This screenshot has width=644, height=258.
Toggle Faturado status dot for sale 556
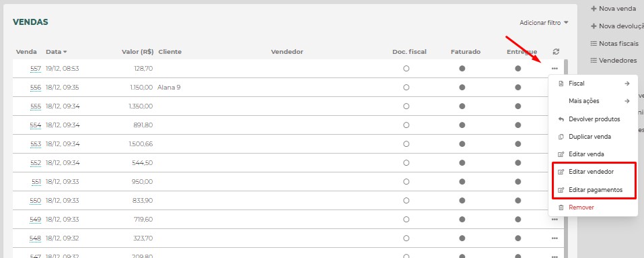tap(462, 88)
